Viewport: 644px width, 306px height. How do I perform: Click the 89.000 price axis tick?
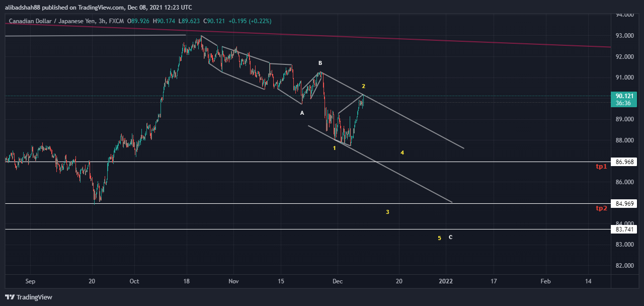(x=623, y=119)
